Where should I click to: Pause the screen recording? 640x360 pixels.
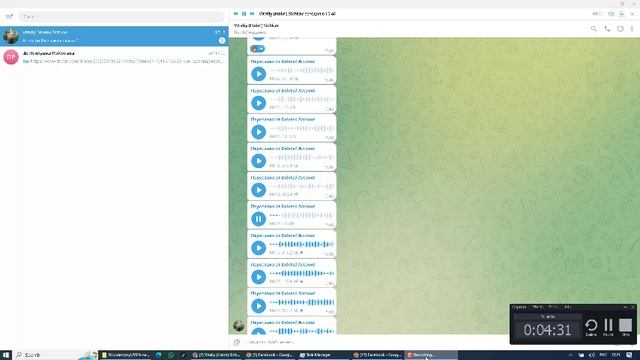pos(608,327)
